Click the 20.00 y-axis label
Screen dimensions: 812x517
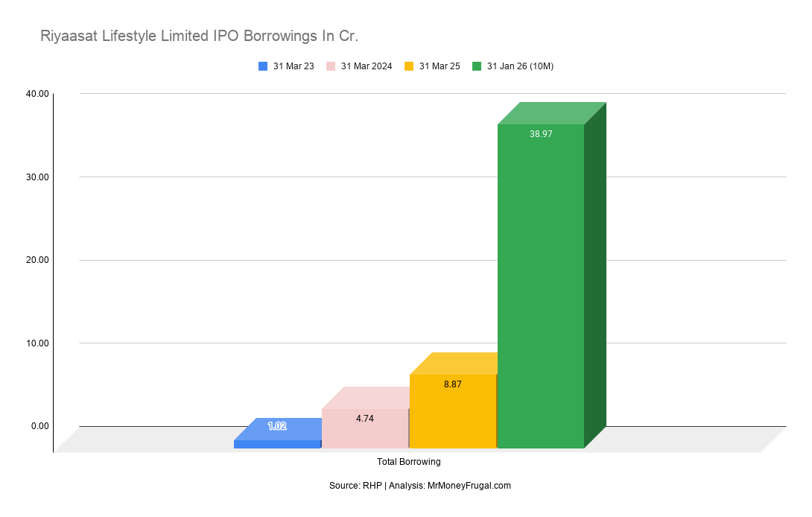pyautogui.click(x=37, y=260)
